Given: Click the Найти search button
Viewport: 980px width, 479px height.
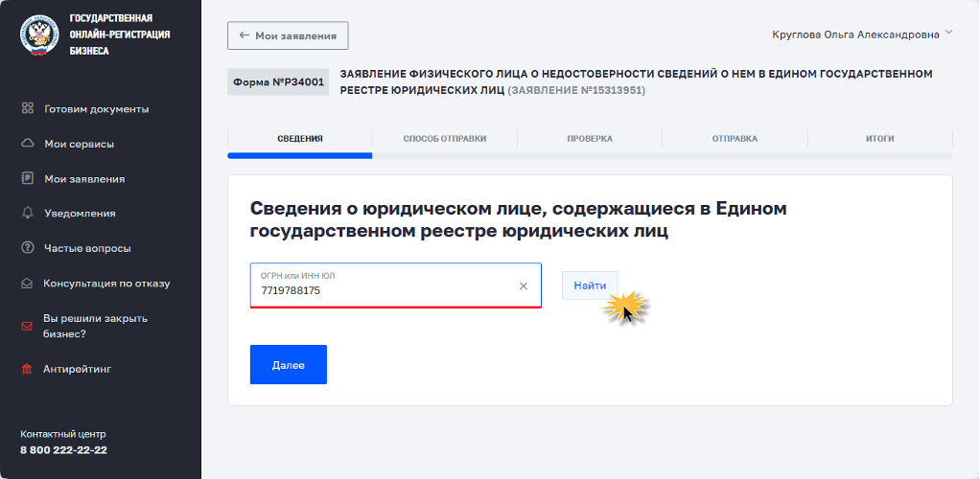Looking at the screenshot, I should coord(590,285).
